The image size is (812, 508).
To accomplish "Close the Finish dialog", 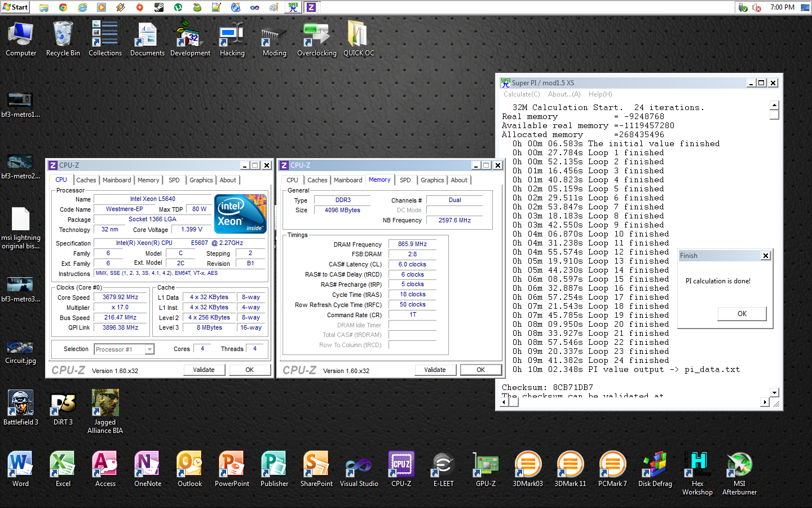I will click(765, 256).
